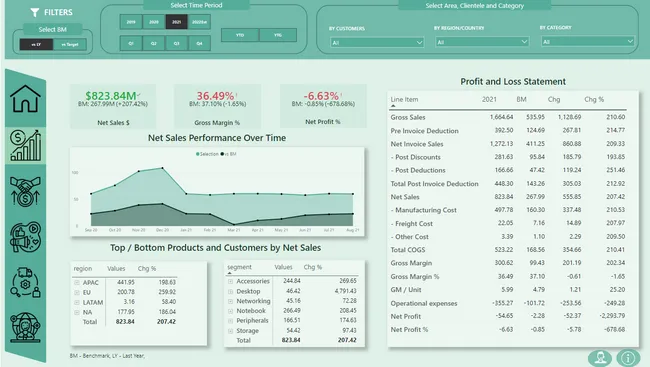Click Values header in segment table
The image size is (650, 367).
coord(283,267)
